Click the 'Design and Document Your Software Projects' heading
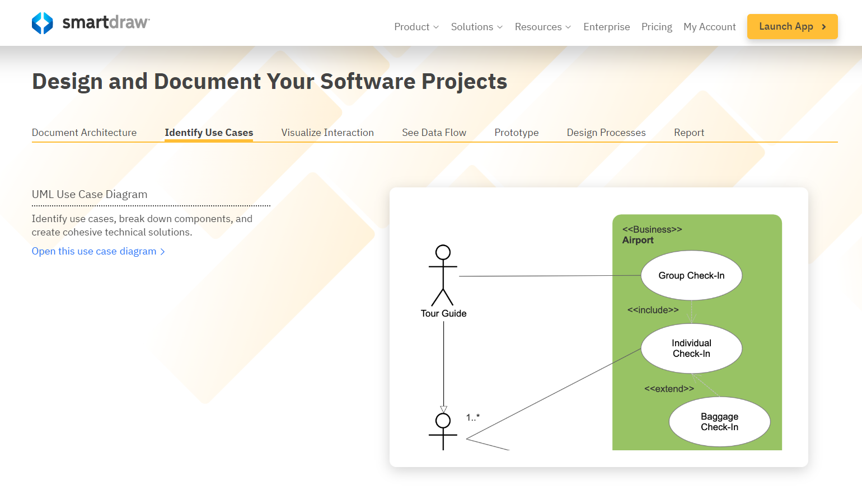 click(270, 82)
